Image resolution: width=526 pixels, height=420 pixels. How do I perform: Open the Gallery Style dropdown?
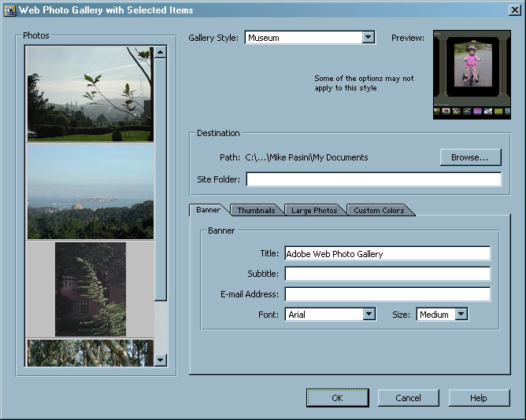[x=368, y=38]
